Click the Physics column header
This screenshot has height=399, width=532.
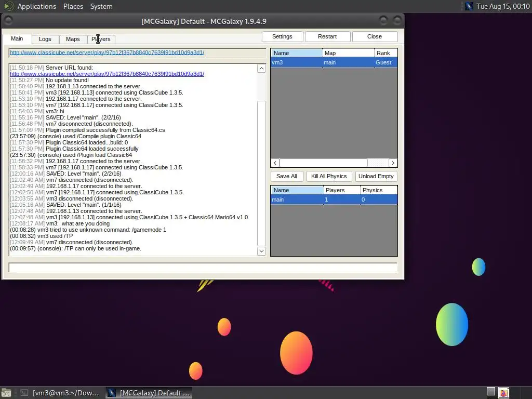click(x=379, y=190)
